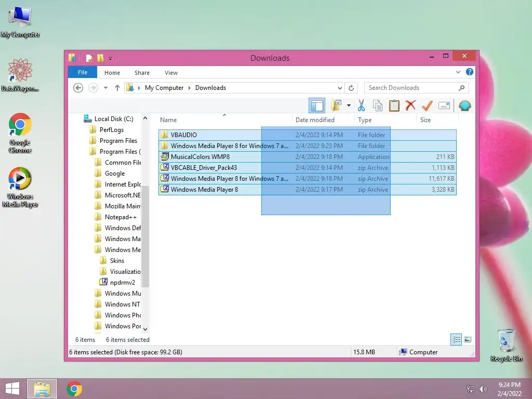Image resolution: width=532 pixels, height=399 pixels.
Task: Click the properties quick access icon
Action: (89, 58)
